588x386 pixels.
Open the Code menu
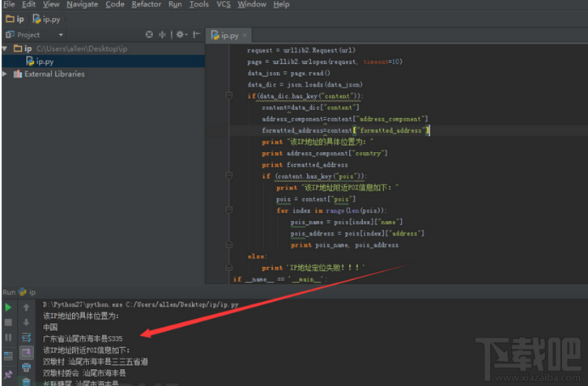point(115,5)
